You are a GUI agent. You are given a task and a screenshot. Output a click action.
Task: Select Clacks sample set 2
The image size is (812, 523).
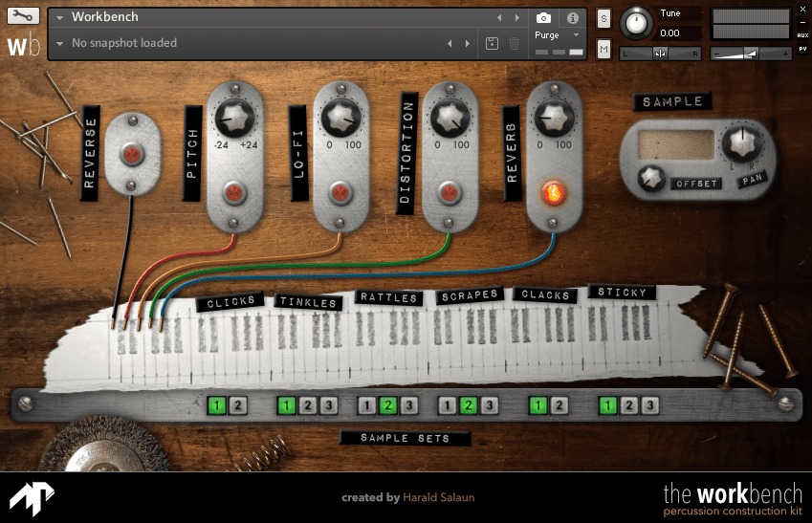(559, 405)
